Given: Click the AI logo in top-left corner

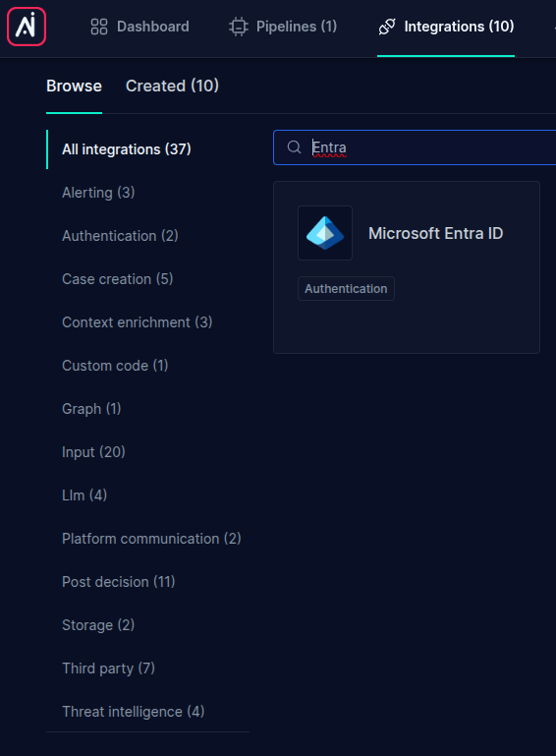Looking at the screenshot, I should [27, 27].
